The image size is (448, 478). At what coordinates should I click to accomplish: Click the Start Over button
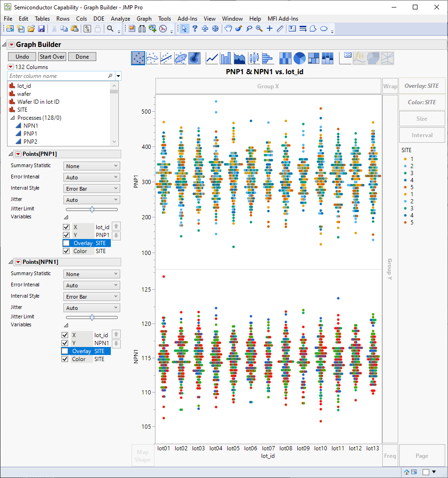(52, 57)
